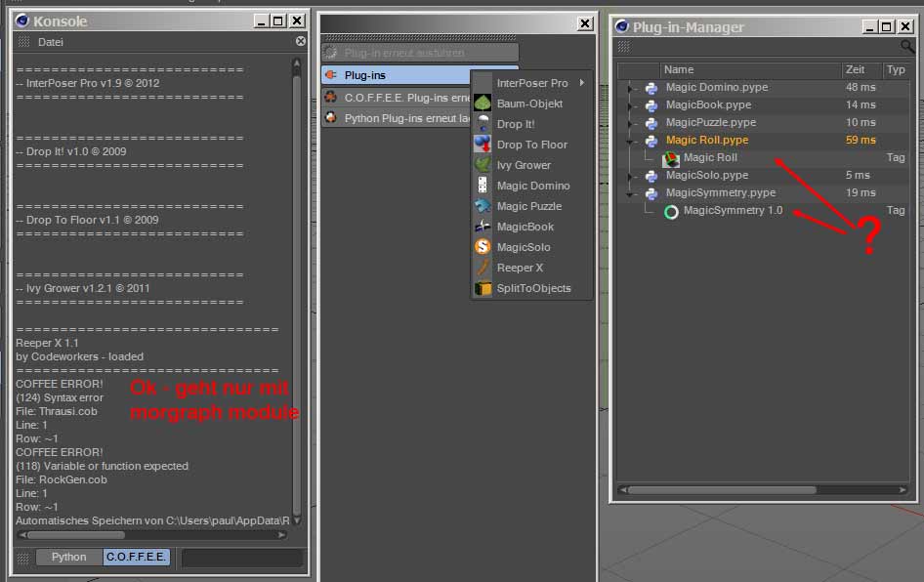This screenshot has height=582, width=924.
Task: Close the floating plug-ins menu window
Action: click(x=584, y=23)
